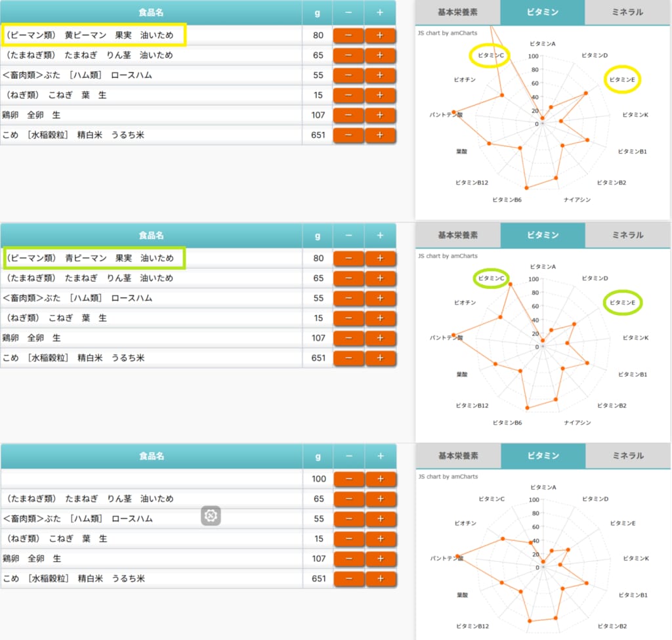In 黄ピーマン table, increase こねぎ amount

[x=380, y=95]
